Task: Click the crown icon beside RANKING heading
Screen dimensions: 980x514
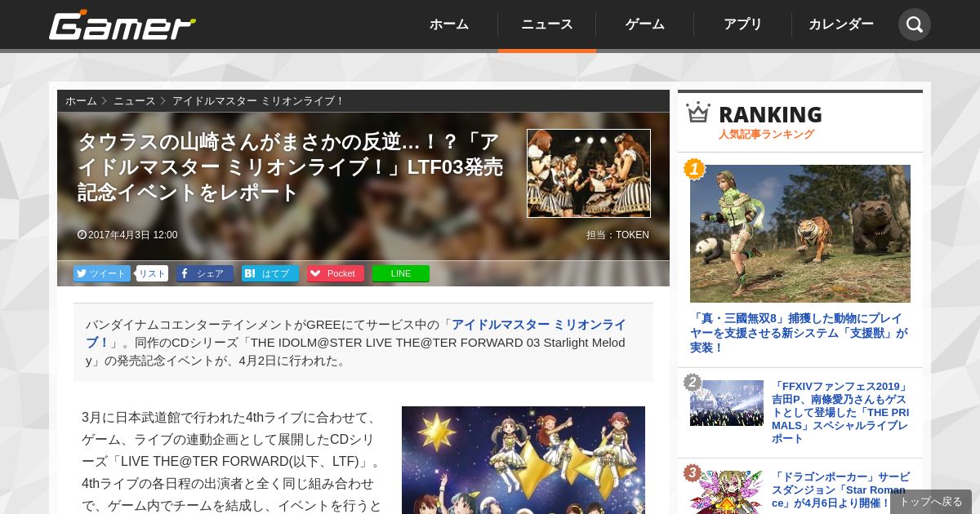Action: [698, 113]
